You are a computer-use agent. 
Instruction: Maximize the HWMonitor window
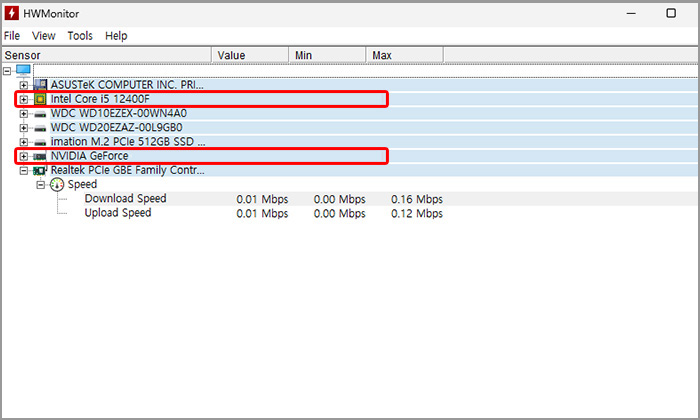[x=671, y=13]
